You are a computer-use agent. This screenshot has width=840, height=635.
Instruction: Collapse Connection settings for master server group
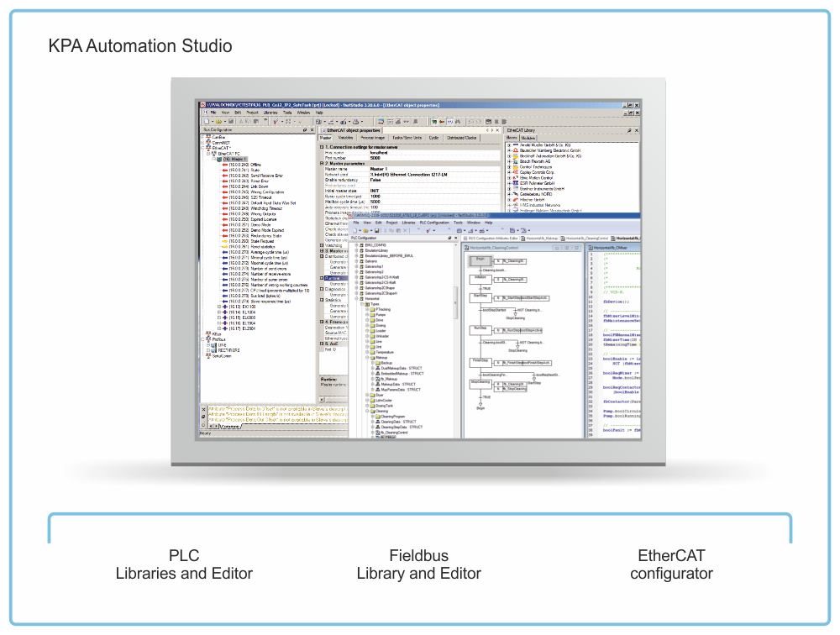[x=322, y=147]
